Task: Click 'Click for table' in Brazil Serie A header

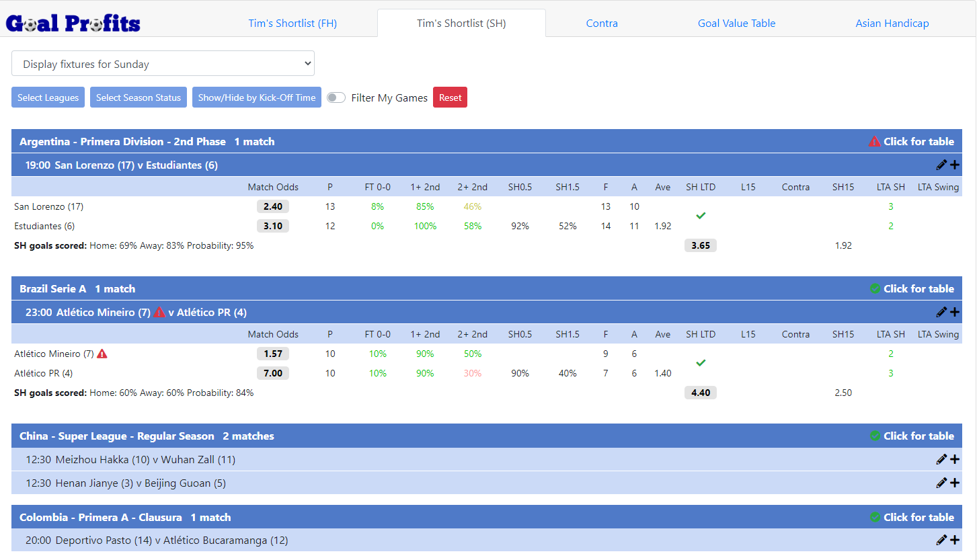Action: 919,288
